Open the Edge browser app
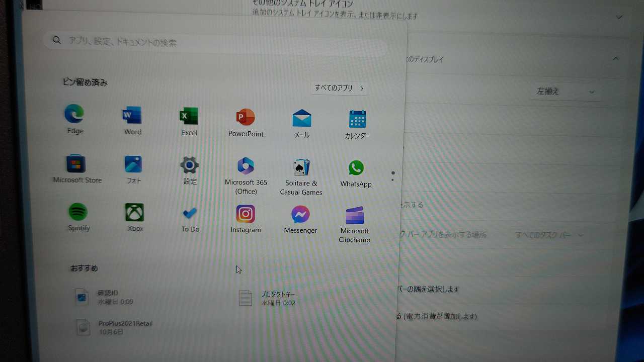 click(74, 119)
